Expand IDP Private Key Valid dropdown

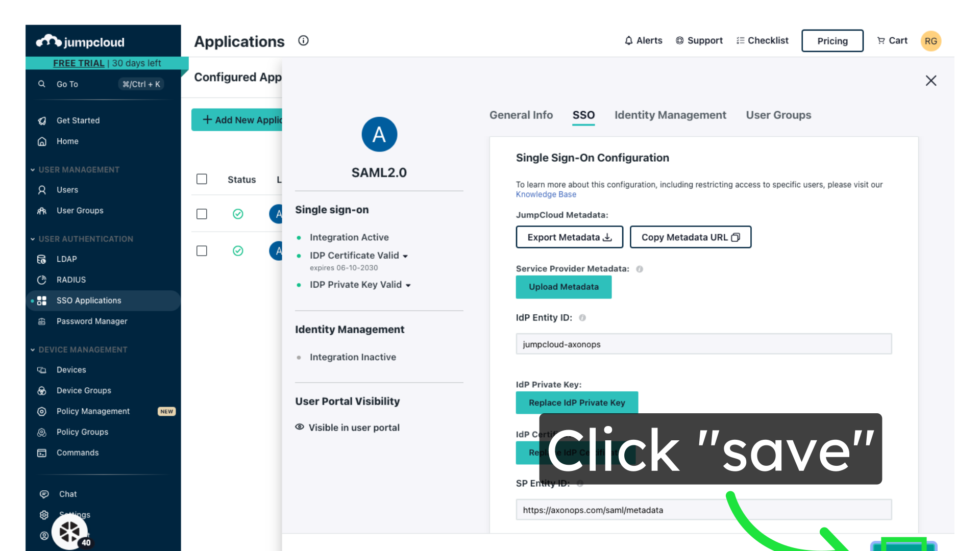(x=408, y=285)
